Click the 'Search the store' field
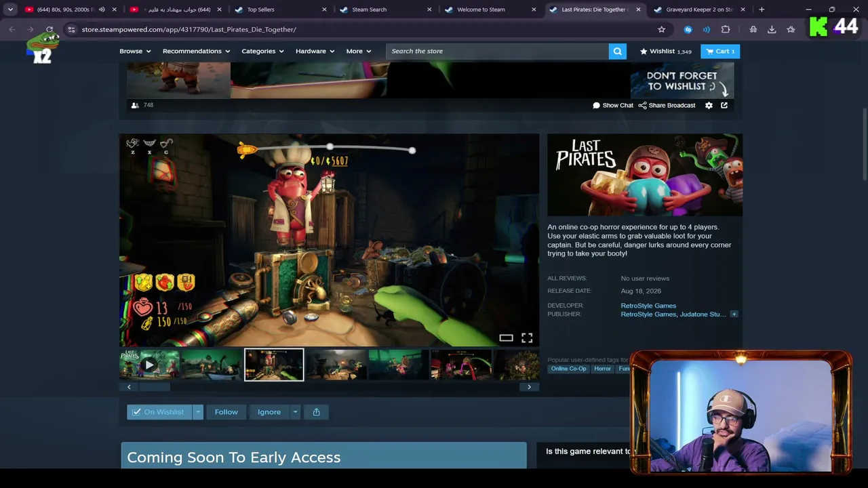This screenshot has width=868, height=488. point(497,51)
